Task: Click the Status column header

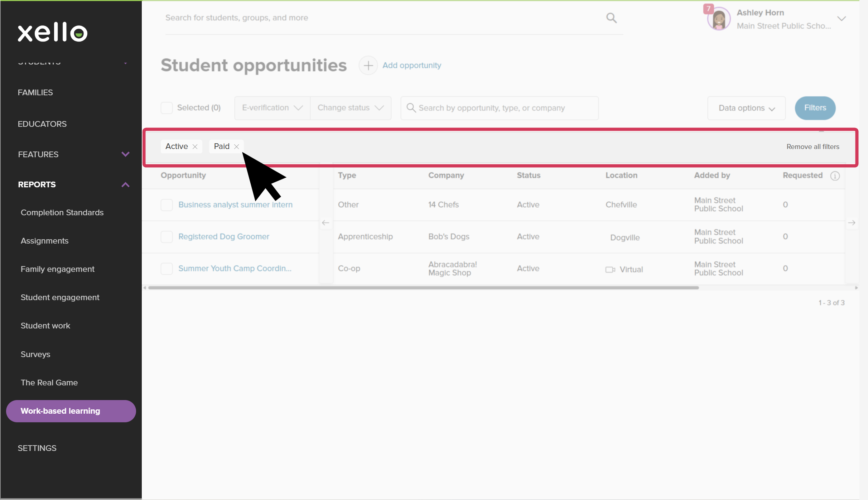Action: pos(529,176)
